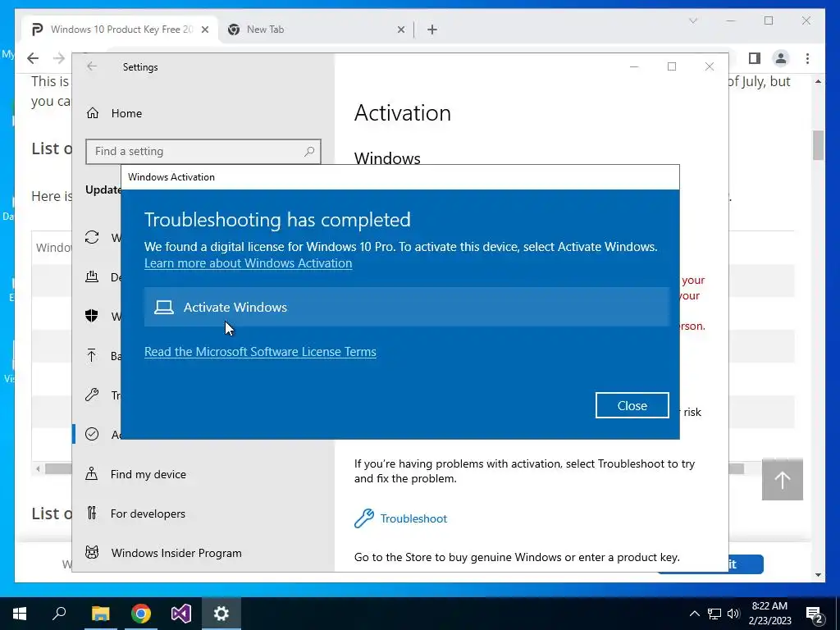Show hidden system tray icons
The height and width of the screenshot is (630, 840).
pos(694,614)
